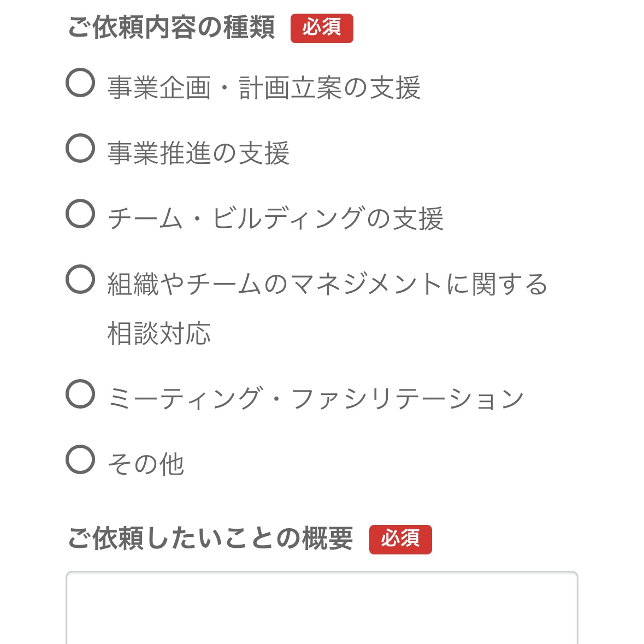Image resolution: width=644 pixels, height=644 pixels.
Task: Pick the ミーティング・ファシリテーション option
Action: tap(80, 397)
